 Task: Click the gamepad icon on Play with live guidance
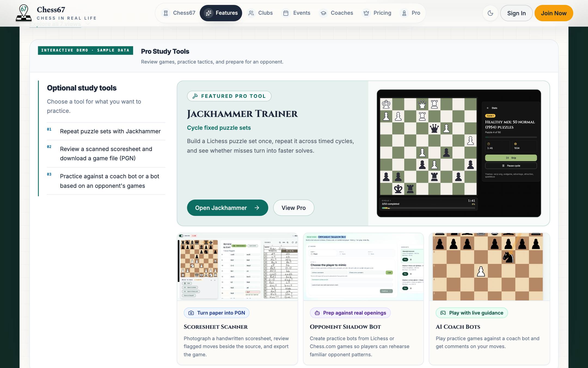(443, 313)
